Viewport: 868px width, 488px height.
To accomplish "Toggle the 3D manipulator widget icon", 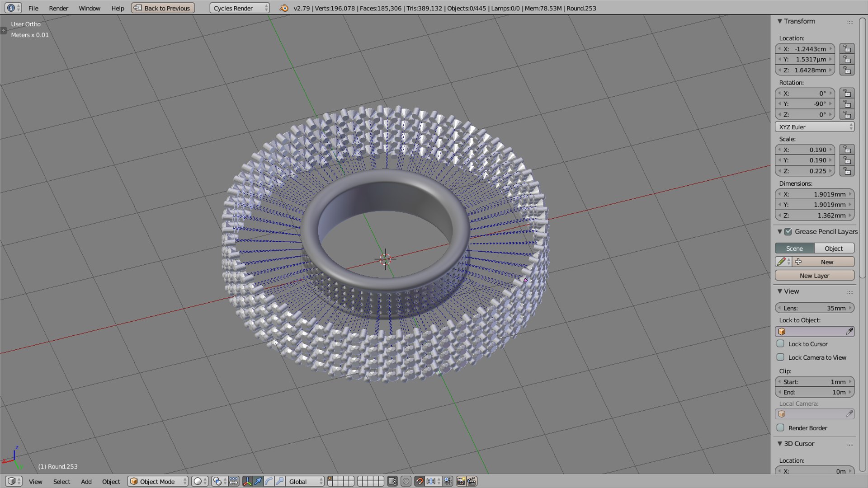I will [x=247, y=482].
